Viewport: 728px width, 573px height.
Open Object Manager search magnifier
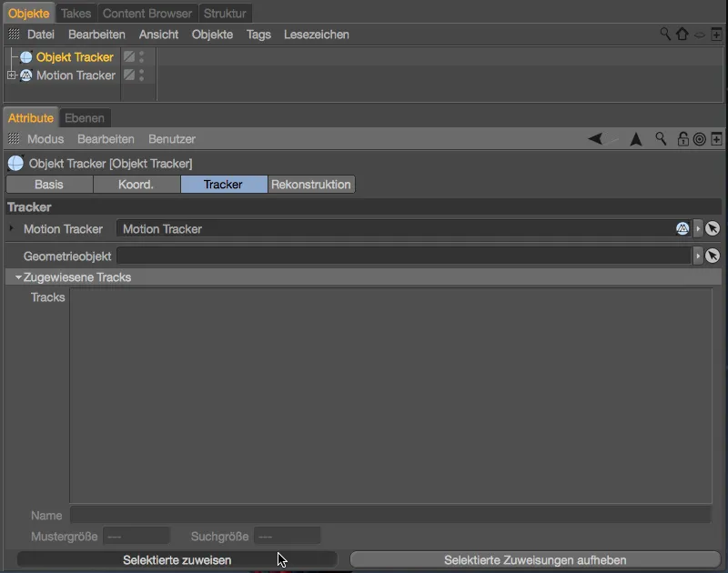665,34
